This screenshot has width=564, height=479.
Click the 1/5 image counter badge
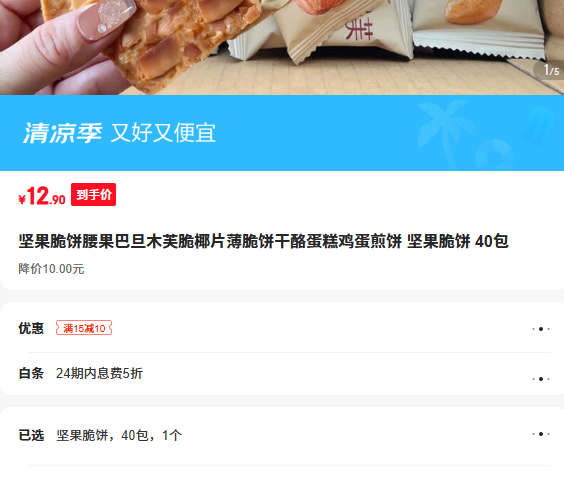coord(550,70)
